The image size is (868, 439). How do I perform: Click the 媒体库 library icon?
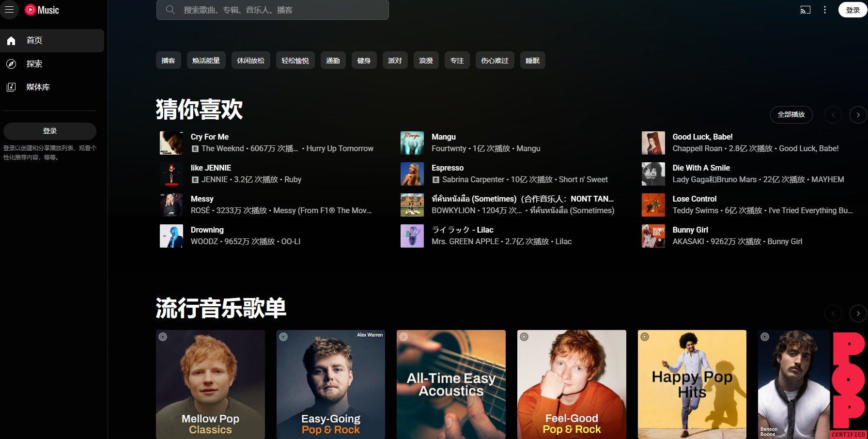[x=11, y=87]
